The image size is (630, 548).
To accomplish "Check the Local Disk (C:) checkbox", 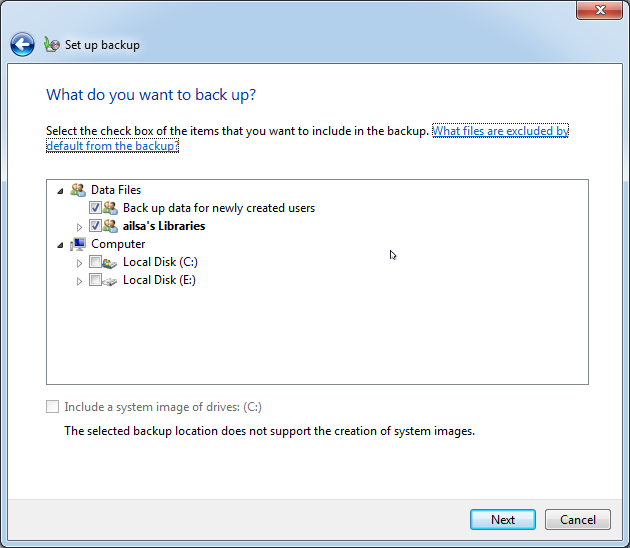I will pos(95,262).
